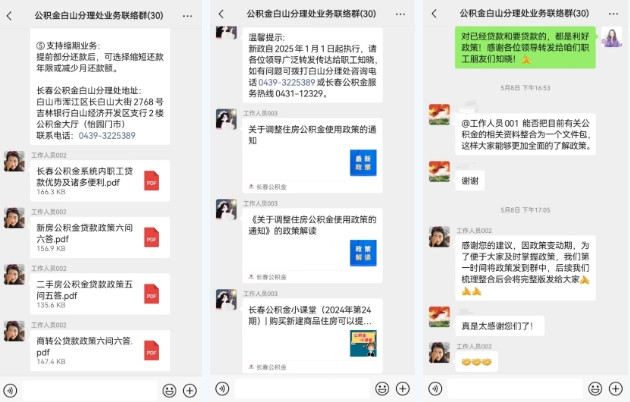Tap the voice input icon in the left chat panel
The width and height of the screenshot is (630, 402).
[x=10, y=390]
